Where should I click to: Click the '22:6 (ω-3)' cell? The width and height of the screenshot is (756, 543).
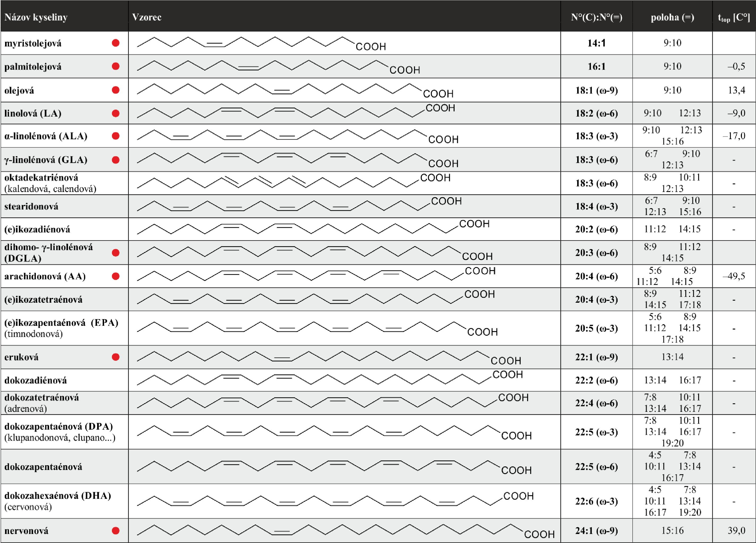pos(596,501)
